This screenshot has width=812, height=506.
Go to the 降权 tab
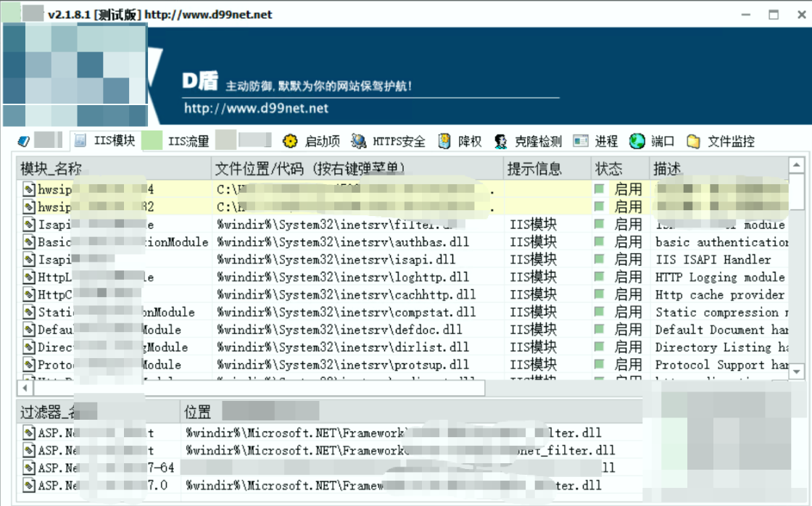[x=460, y=141]
